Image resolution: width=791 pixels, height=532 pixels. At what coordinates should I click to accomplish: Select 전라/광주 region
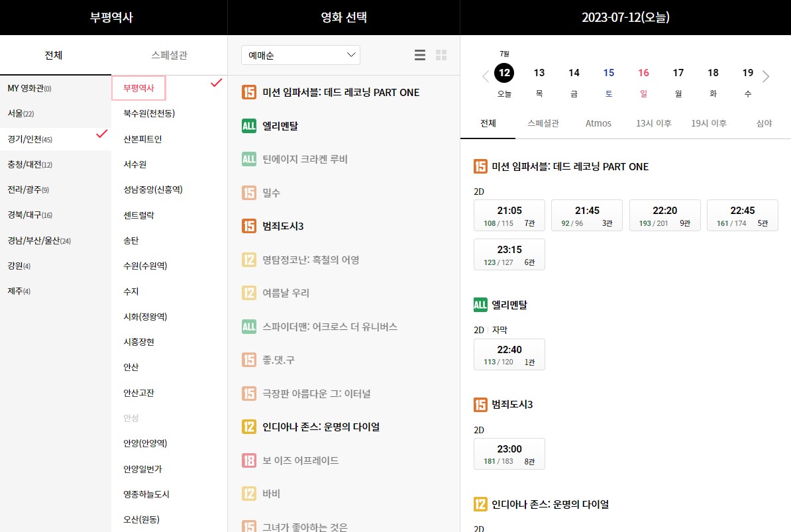tap(56, 189)
